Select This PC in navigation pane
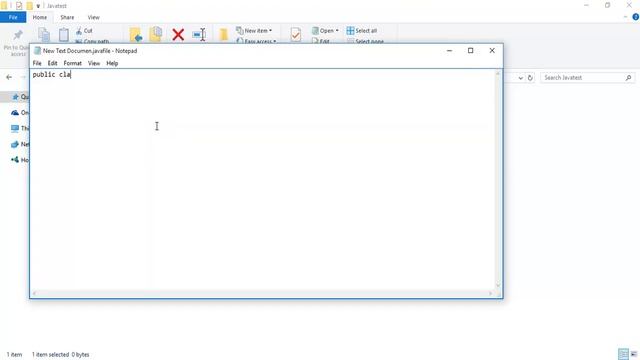This screenshot has height=360, width=640. point(20,128)
